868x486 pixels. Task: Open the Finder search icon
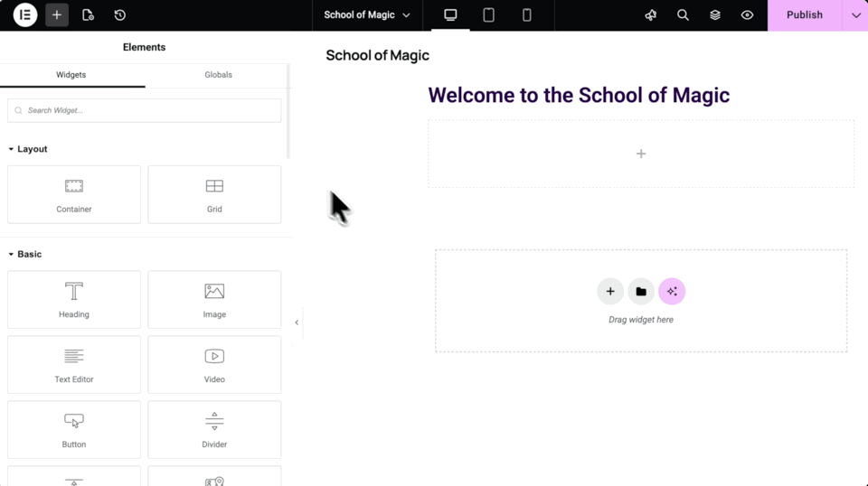683,15
